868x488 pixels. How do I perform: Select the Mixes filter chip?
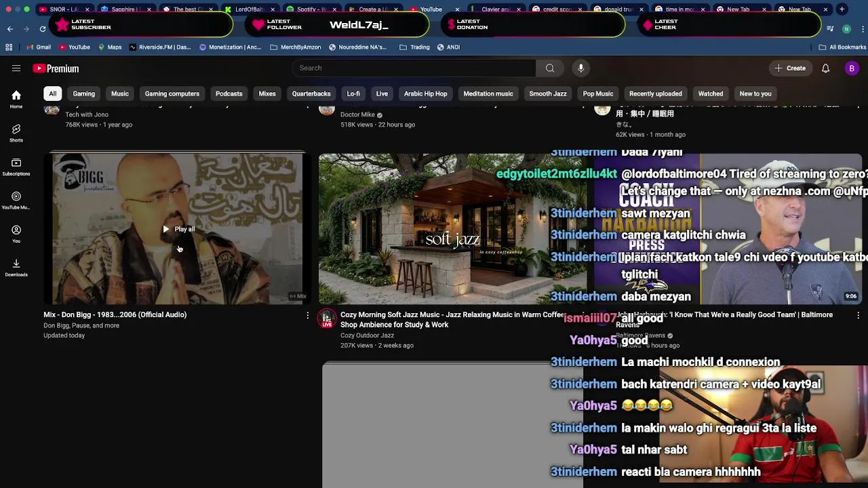pos(267,94)
